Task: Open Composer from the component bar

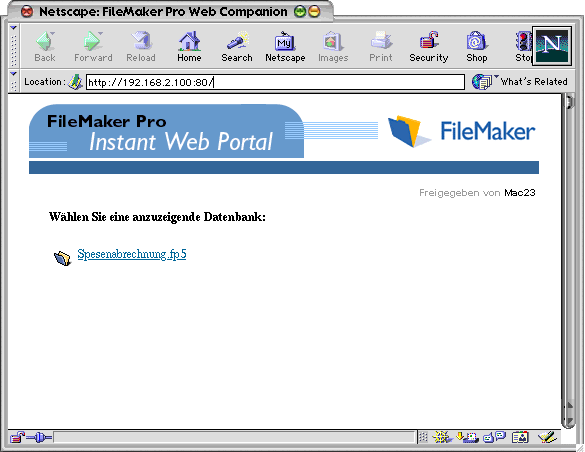Action: pos(547,437)
